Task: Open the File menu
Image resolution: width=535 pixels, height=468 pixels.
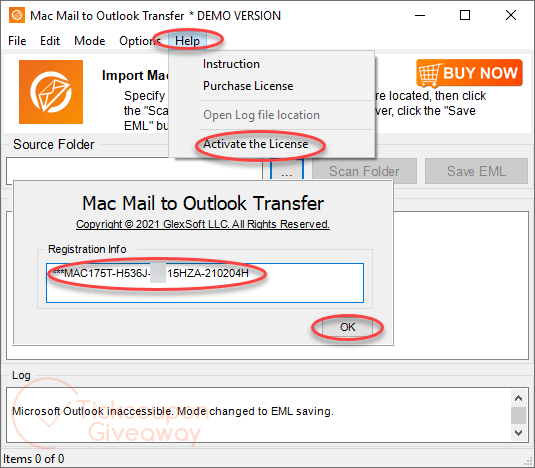Action: (17, 41)
